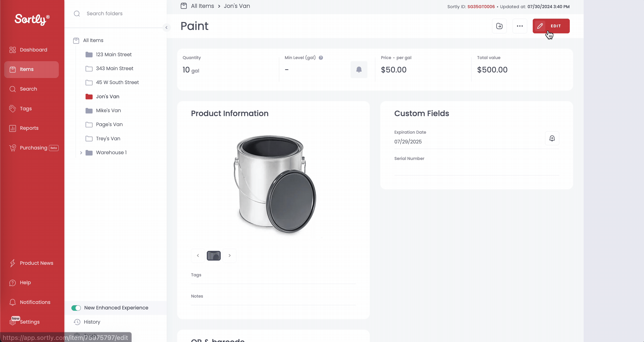The width and height of the screenshot is (644, 342).
Task: Navigate to All Items breadcrumb
Action: pyautogui.click(x=202, y=6)
